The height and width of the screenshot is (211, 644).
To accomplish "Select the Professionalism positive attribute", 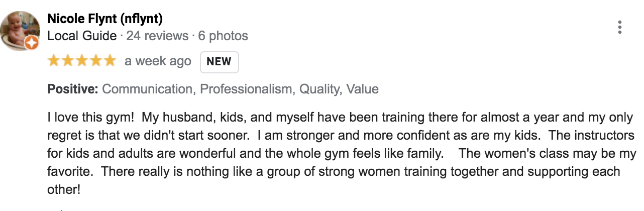I will click(246, 89).
